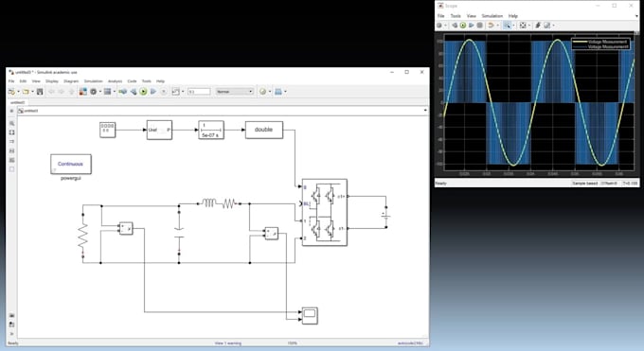Expand Model Explorer dropdown arrow
644x351 pixels.
tap(115, 92)
